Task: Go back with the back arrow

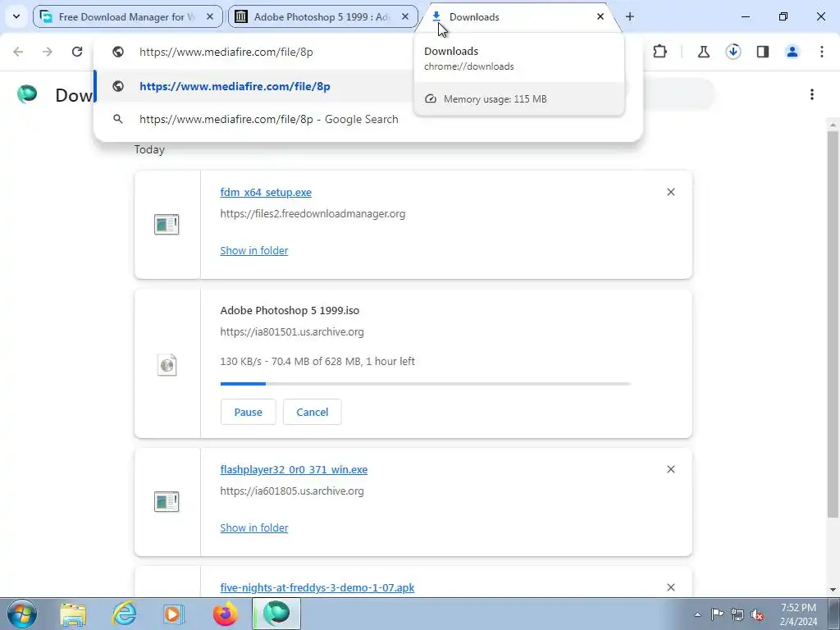Action: click(x=18, y=52)
